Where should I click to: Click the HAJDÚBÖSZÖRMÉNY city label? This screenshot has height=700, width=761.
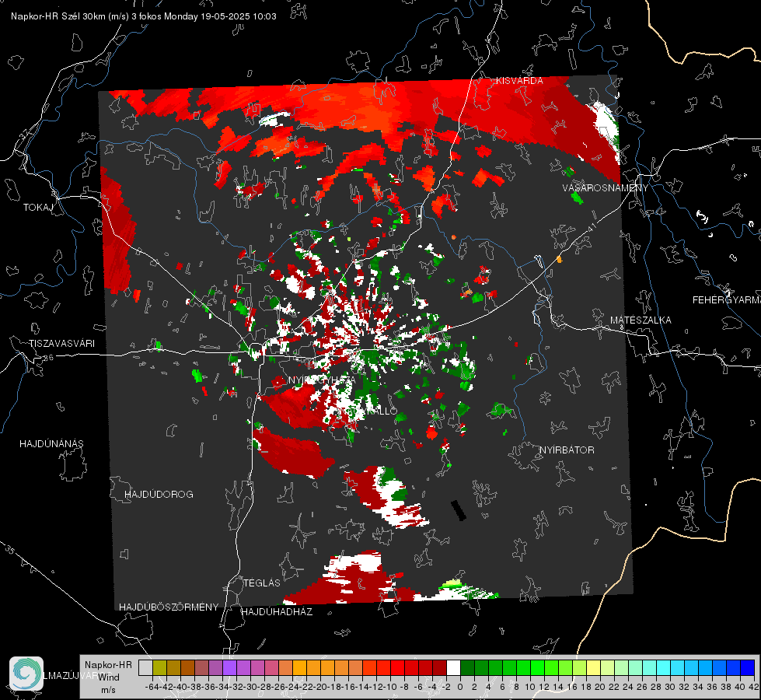click(x=169, y=607)
